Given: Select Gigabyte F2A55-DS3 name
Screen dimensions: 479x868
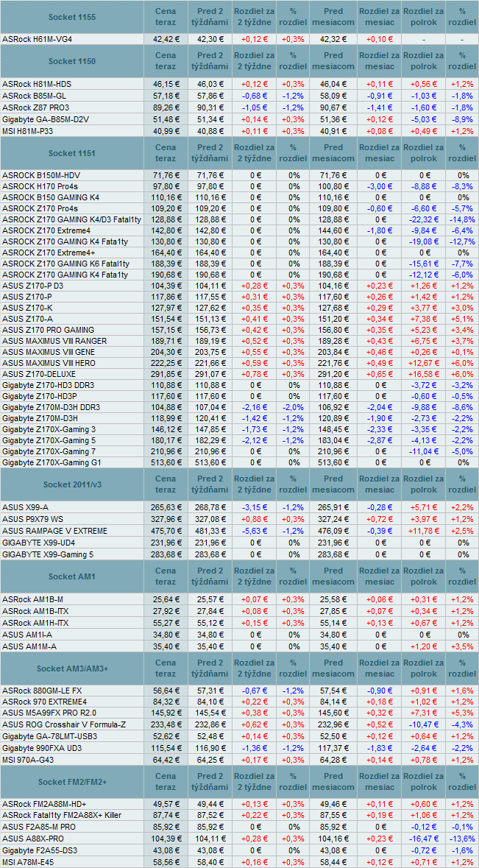Looking at the screenshot, I should (x=40, y=850).
